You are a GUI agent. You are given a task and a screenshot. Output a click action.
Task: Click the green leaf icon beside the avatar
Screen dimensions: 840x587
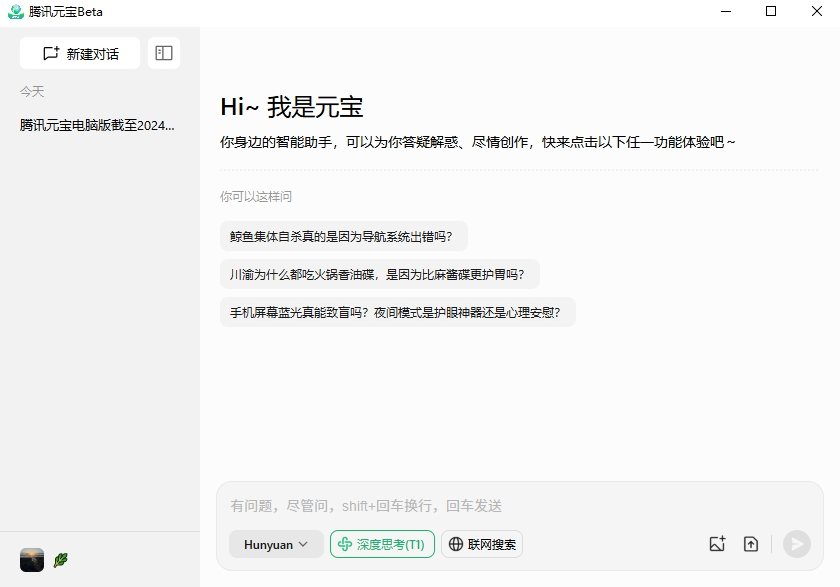(x=61, y=560)
